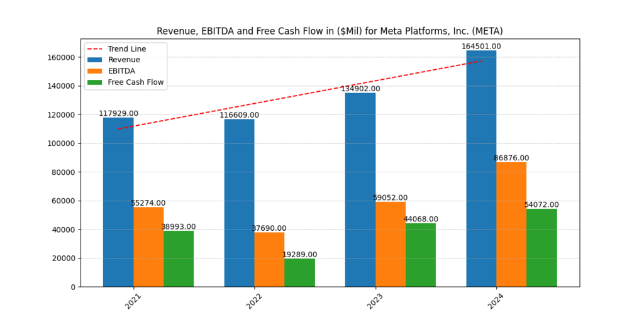Click the 2021 x-axis label
The image size is (644, 322).
(x=133, y=301)
